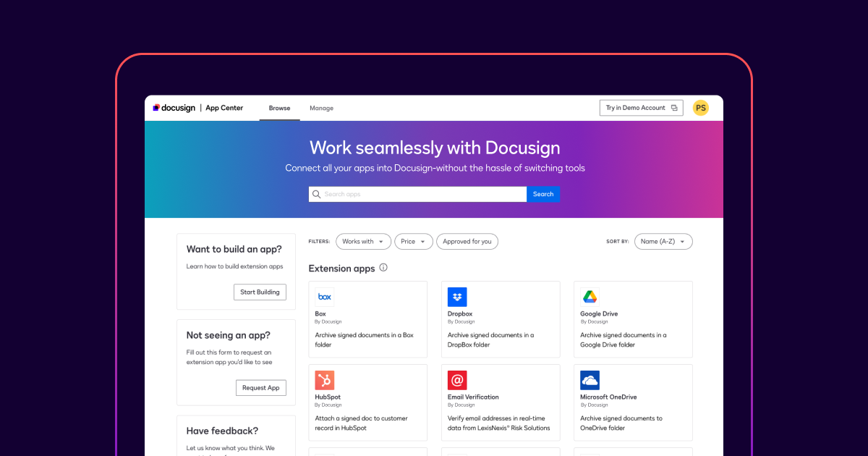Open the Manage tab
The height and width of the screenshot is (456, 868).
tap(321, 108)
